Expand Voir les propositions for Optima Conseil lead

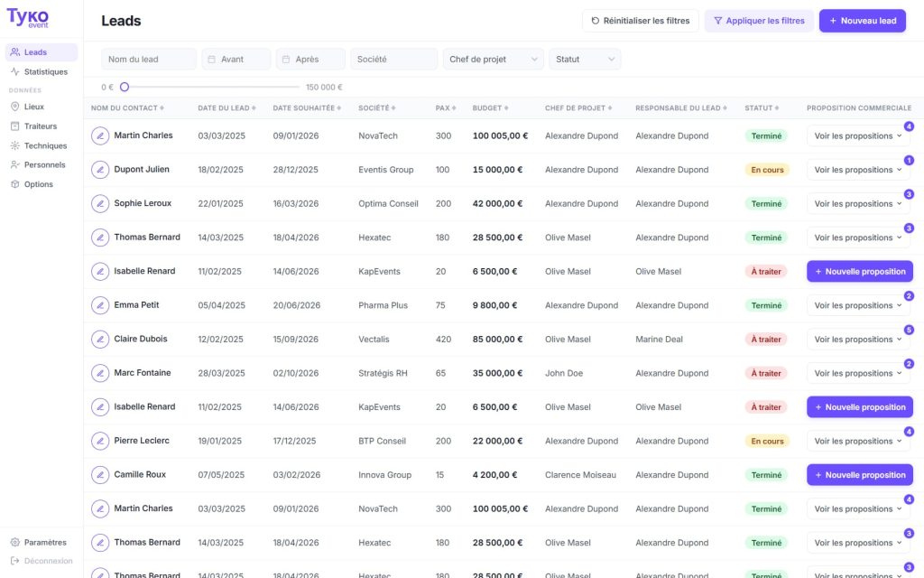858,204
